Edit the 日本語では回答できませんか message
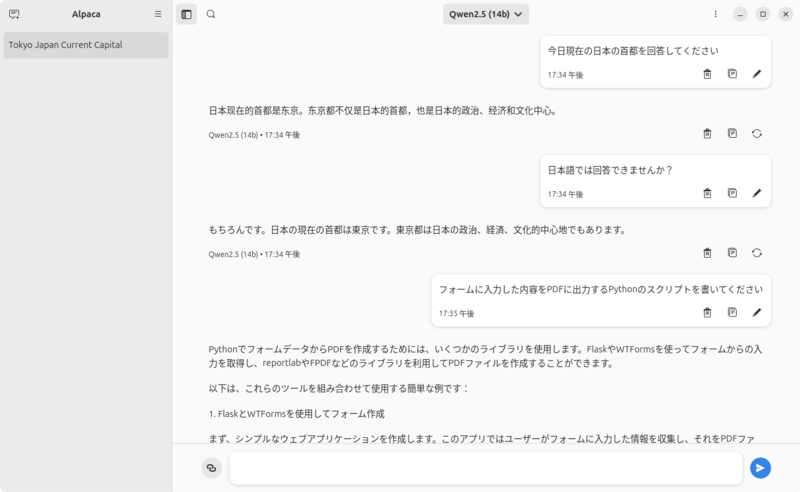Screen dimensions: 800x492 point(757,193)
